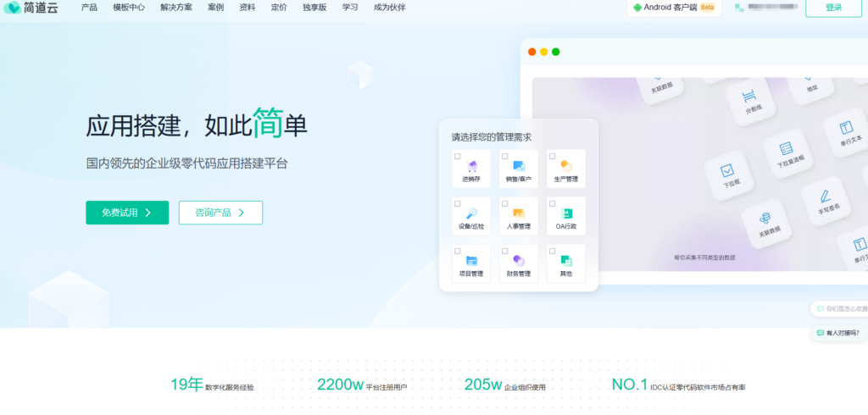Click the 有人对接吗? chat prompt
The height and width of the screenshot is (415, 868).
click(x=838, y=333)
